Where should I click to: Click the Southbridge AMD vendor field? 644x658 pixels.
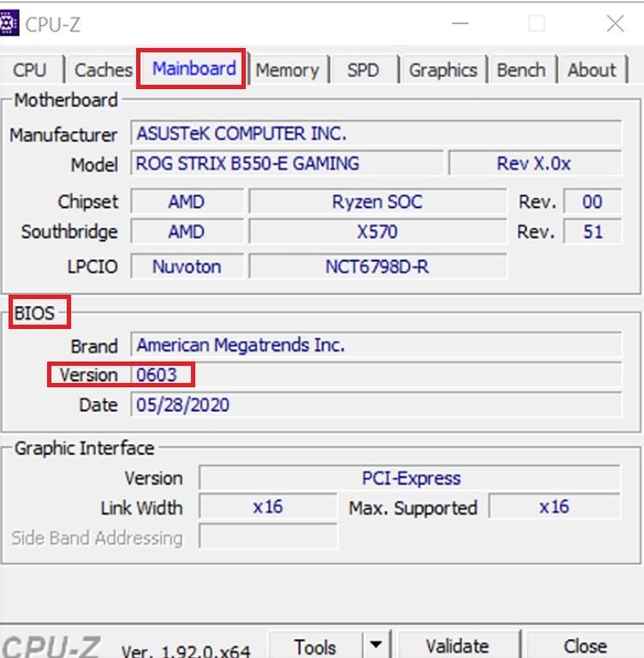187,231
